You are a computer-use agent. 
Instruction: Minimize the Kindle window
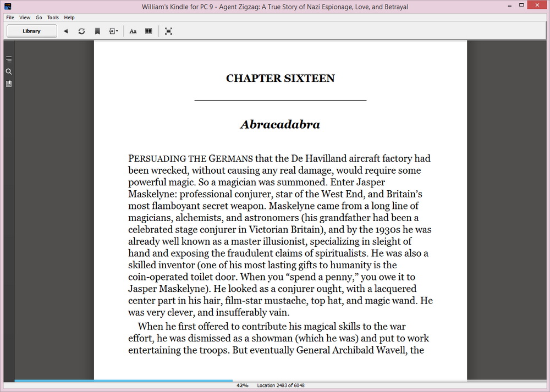tap(510, 6)
